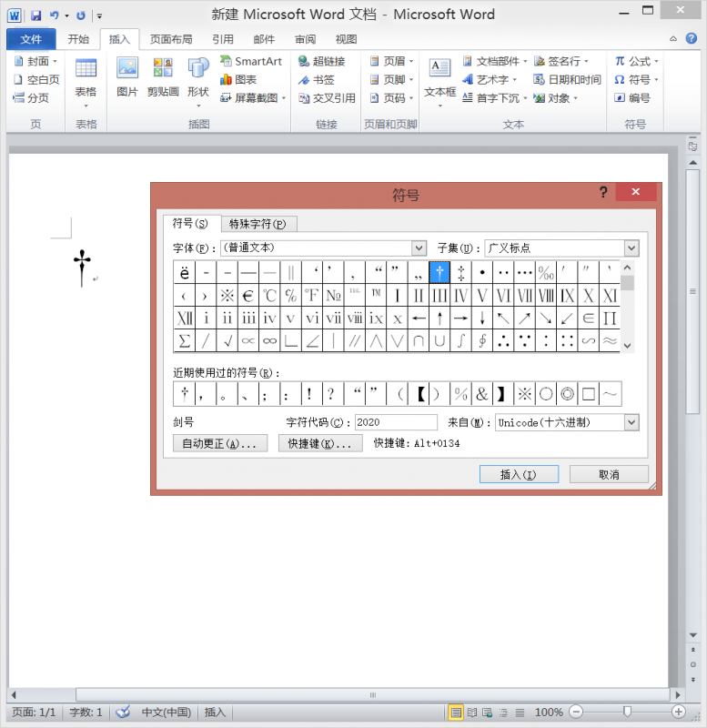The image size is (707, 728).
Task: Open the Word Help question mark icon
Action: point(692,38)
